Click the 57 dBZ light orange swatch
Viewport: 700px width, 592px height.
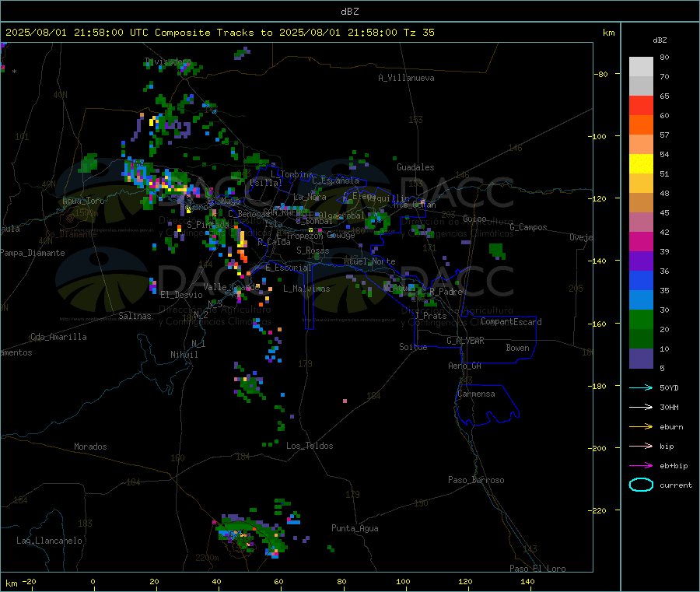[x=641, y=144]
